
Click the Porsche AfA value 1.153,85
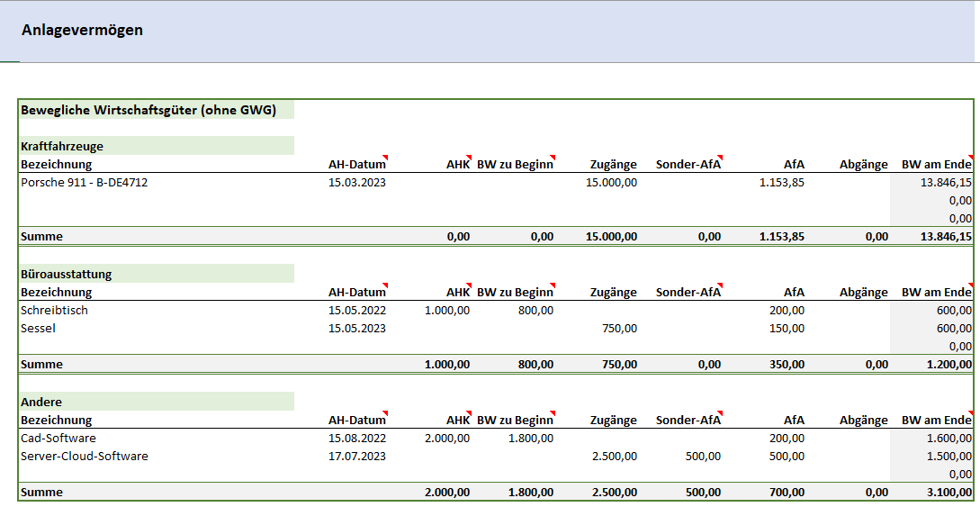[x=781, y=182]
